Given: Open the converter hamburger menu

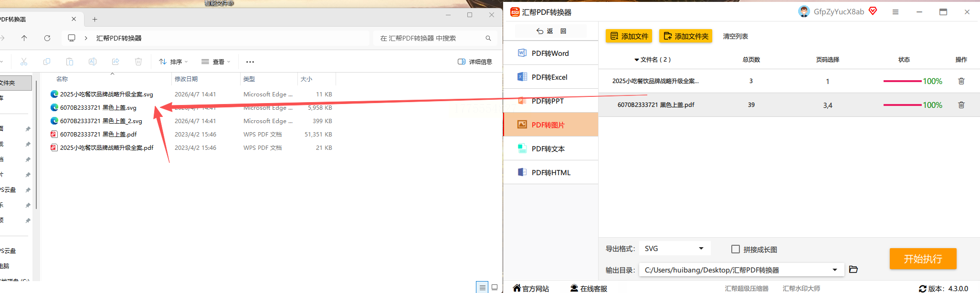Looking at the screenshot, I should [x=896, y=12].
